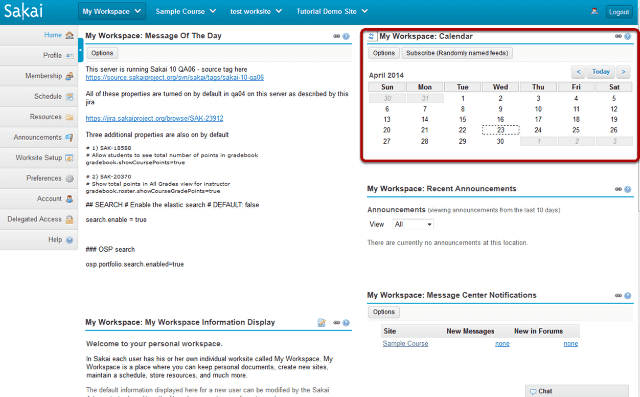Image resolution: width=640 pixels, height=397 pixels.
Task: Open the Chat bar
Action: (576, 391)
